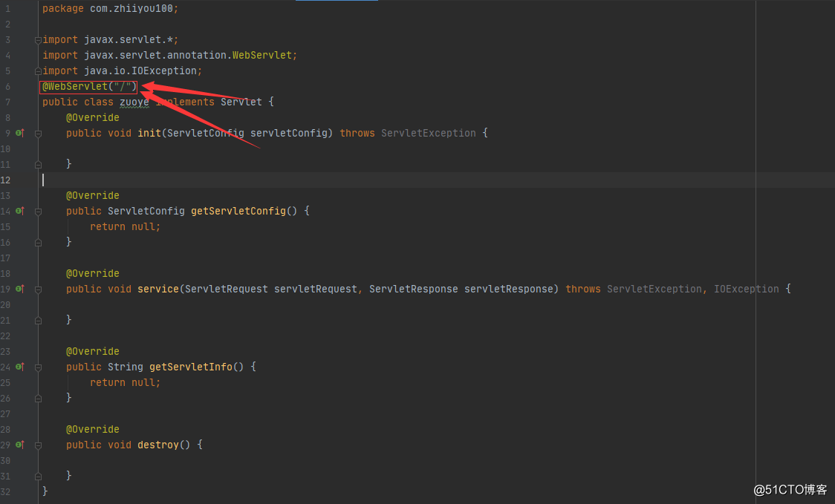Click the class name zuoye
Image resolution: width=835 pixels, height=504 pixels.
point(134,102)
